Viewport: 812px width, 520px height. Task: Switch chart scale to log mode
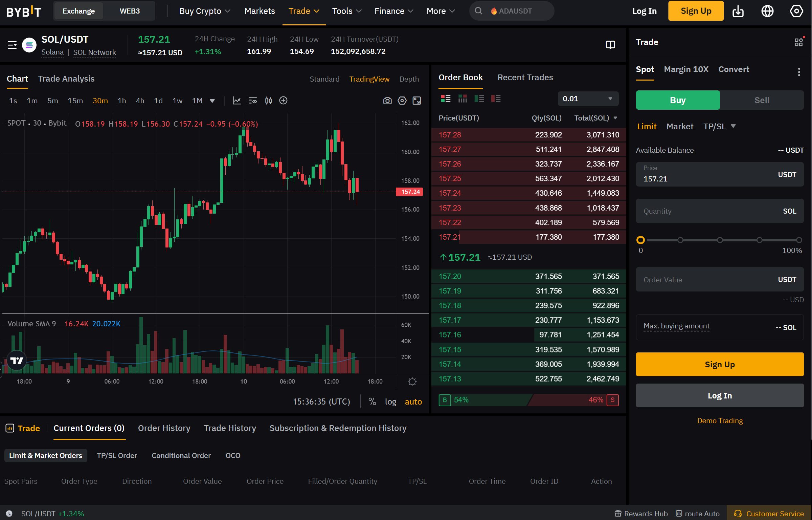(391, 402)
